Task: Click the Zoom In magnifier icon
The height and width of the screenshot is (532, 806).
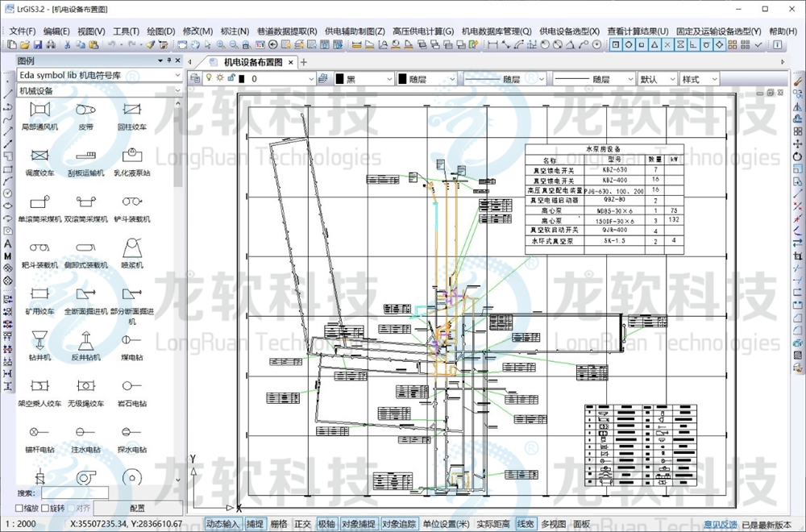Action: 220,45
